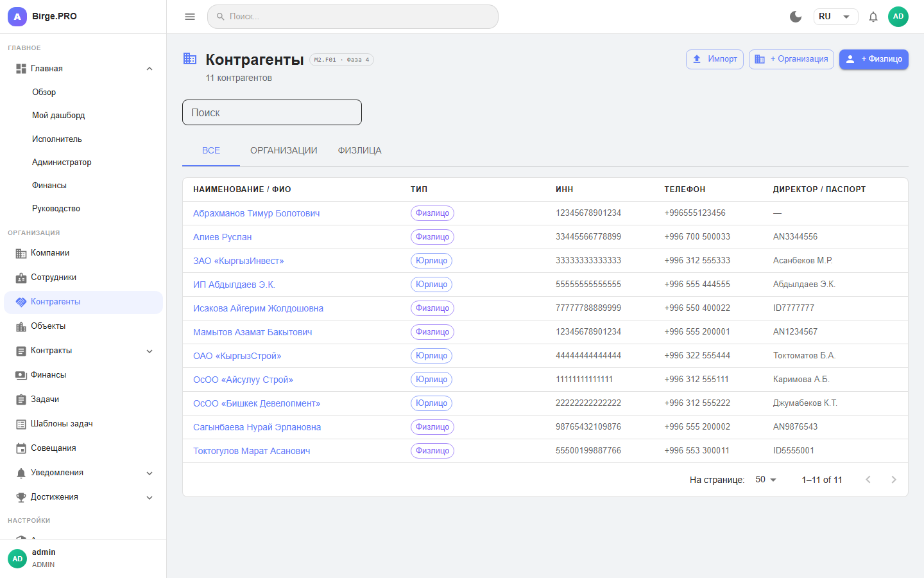Expand the Уведомления sidebar menu
The height and width of the screenshot is (578, 924).
[x=150, y=473]
